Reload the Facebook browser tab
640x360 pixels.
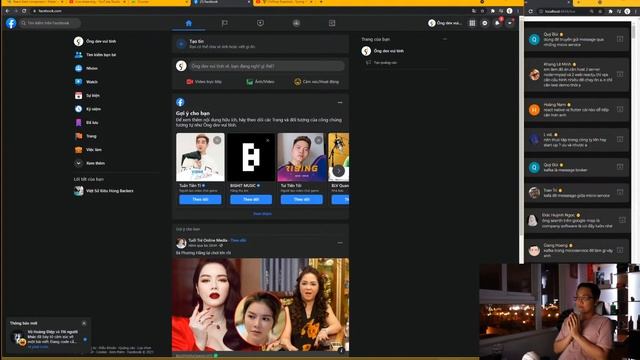pyautogui.click(x=24, y=11)
